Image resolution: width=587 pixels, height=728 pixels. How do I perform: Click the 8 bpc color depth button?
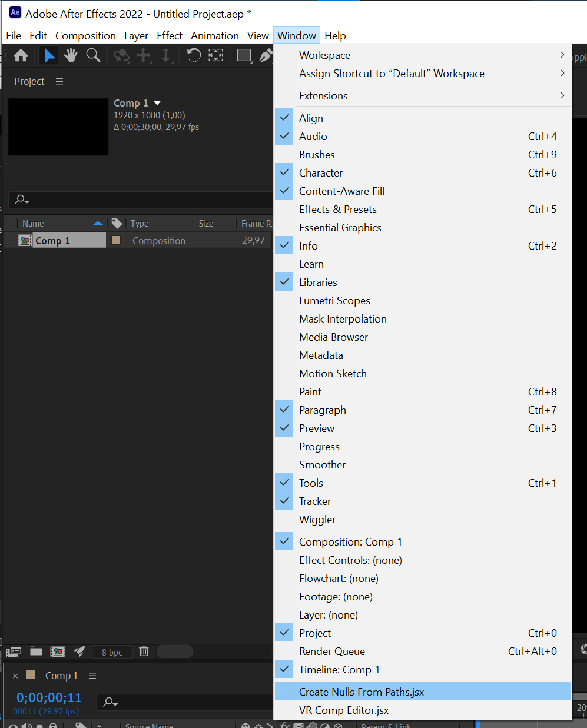tap(112, 652)
